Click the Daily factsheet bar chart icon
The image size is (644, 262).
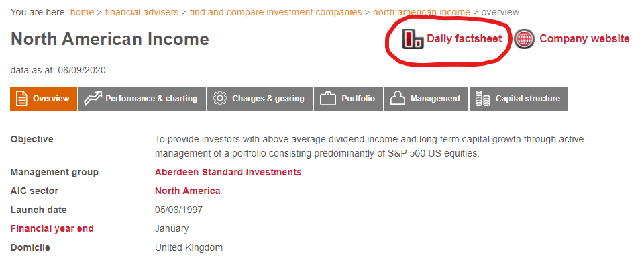point(412,39)
